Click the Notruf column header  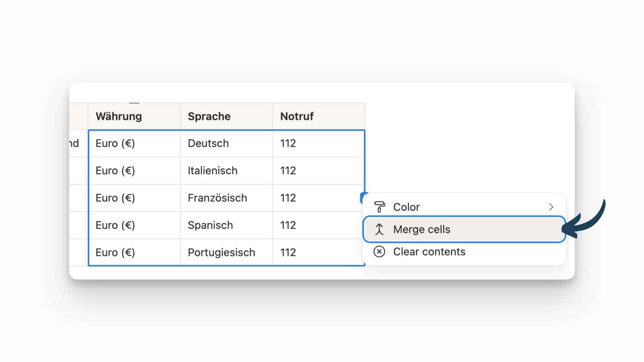[x=319, y=116]
